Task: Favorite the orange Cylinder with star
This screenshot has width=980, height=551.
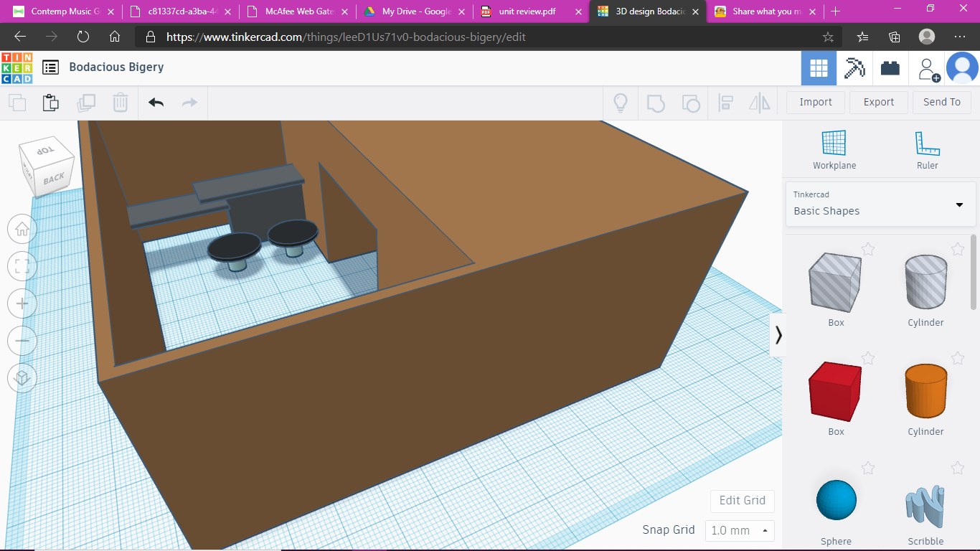Action: pyautogui.click(x=958, y=358)
